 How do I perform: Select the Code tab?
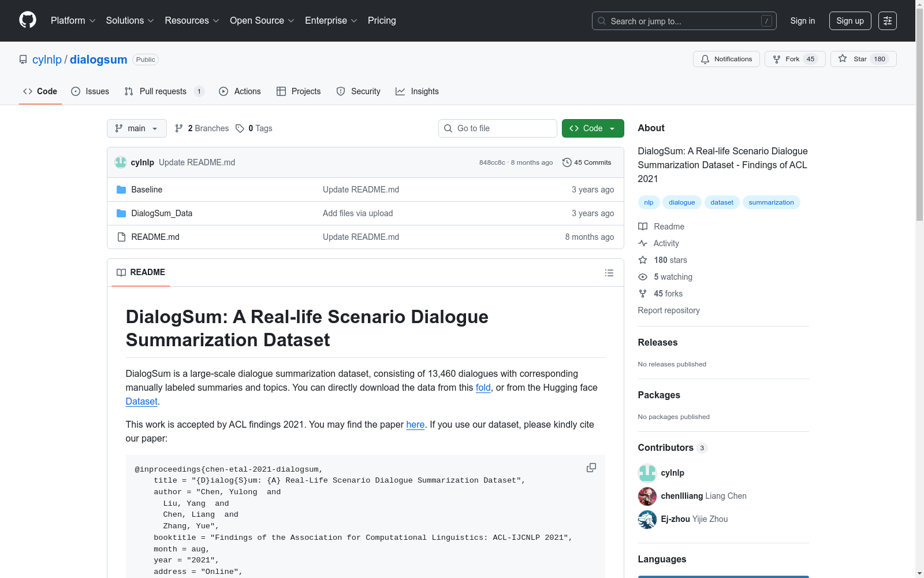tap(40, 91)
